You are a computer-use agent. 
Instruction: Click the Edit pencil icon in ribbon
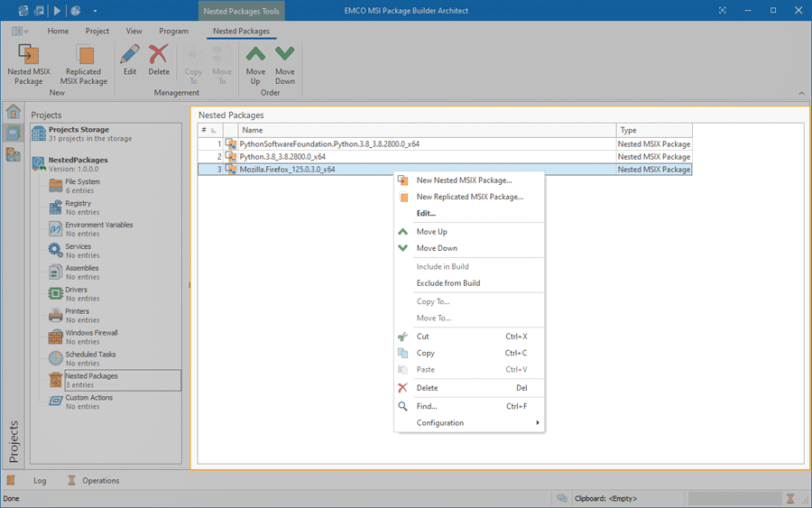pyautogui.click(x=129, y=54)
